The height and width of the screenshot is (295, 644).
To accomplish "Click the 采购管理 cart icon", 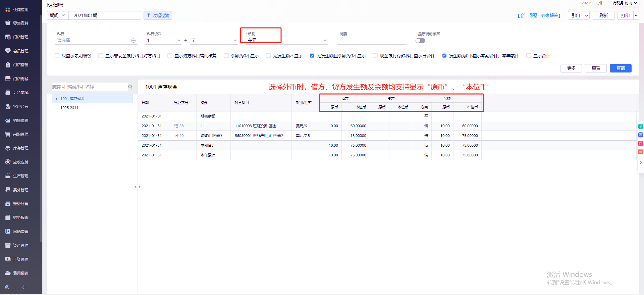I will point(8,134).
